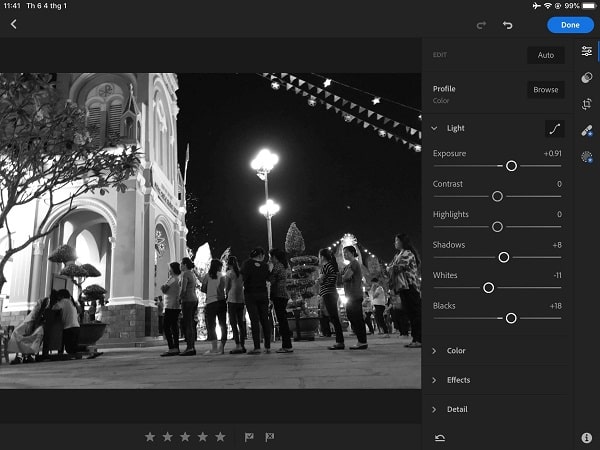The width and height of the screenshot is (600, 450).
Task: Select the Healing brush tool
Action: click(587, 131)
